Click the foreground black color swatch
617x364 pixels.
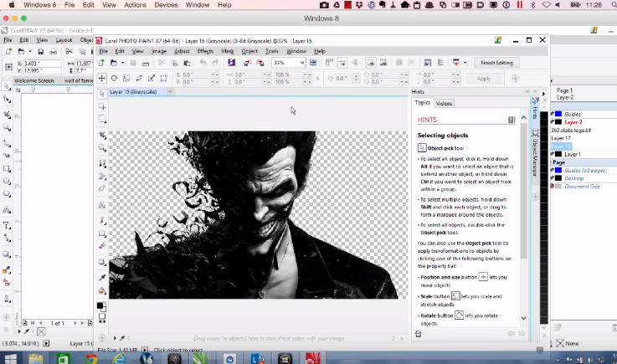(100, 305)
